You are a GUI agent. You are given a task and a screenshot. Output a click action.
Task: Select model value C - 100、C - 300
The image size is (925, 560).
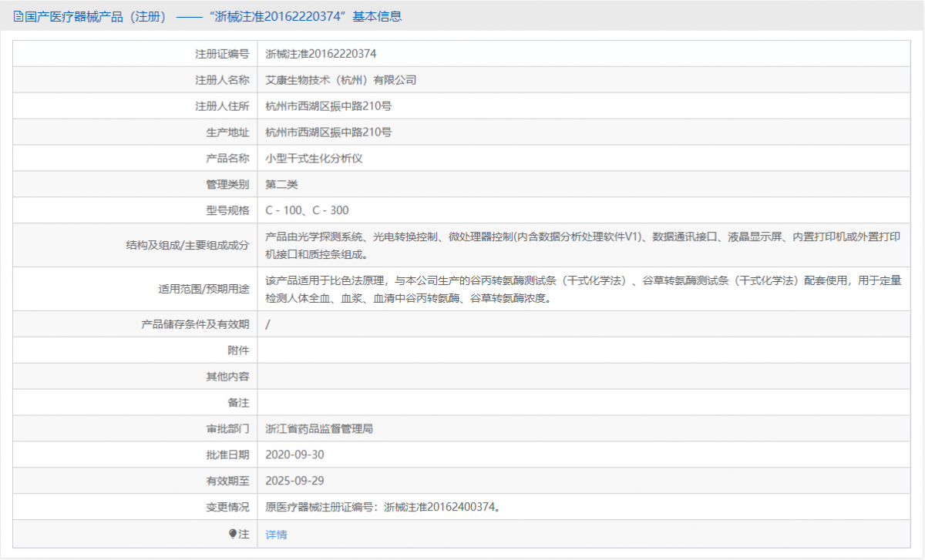pos(307,210)
